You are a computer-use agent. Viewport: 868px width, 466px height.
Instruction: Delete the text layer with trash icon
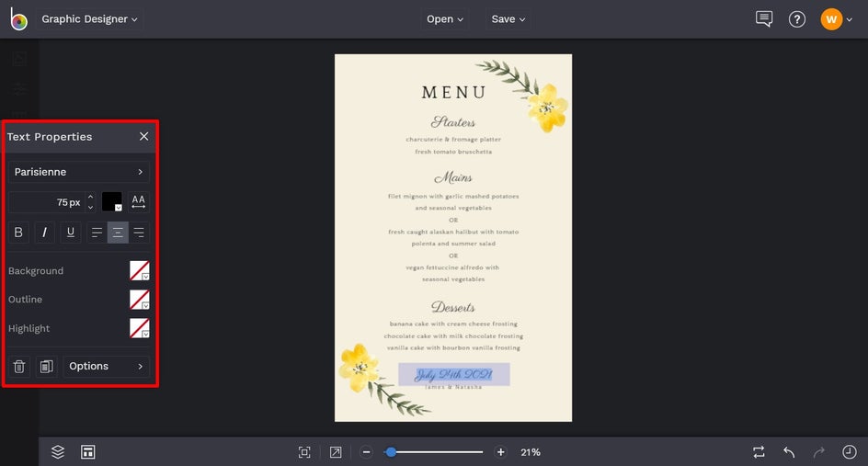coord(18,367)
